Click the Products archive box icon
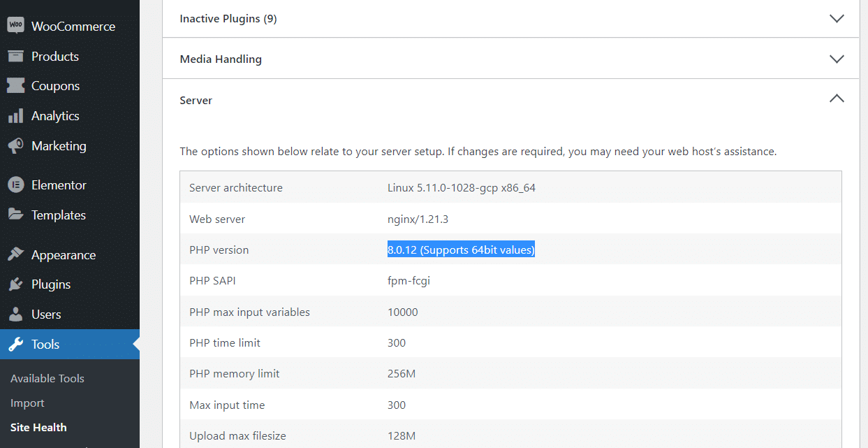The image size is (868, 448). [x=15, y=56]
